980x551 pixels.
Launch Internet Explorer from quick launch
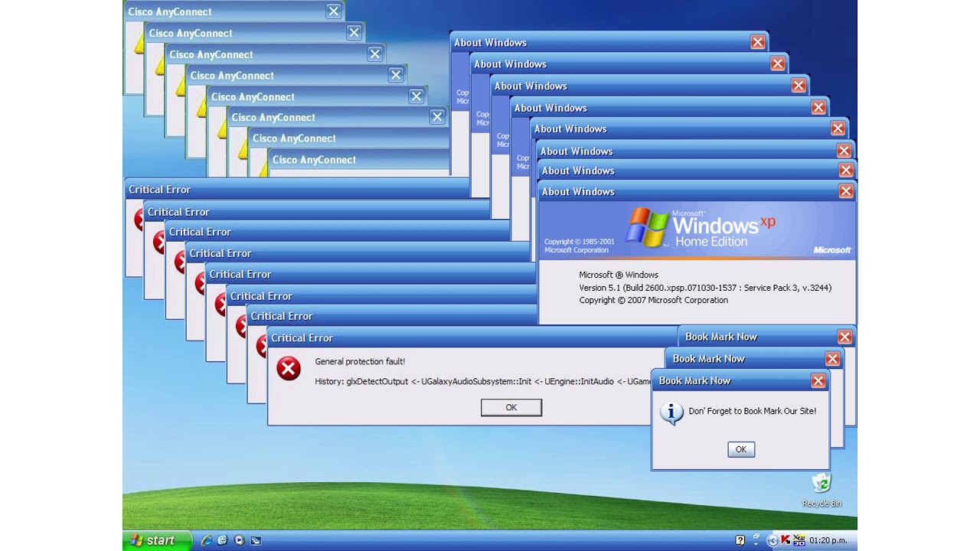point(206,540)
